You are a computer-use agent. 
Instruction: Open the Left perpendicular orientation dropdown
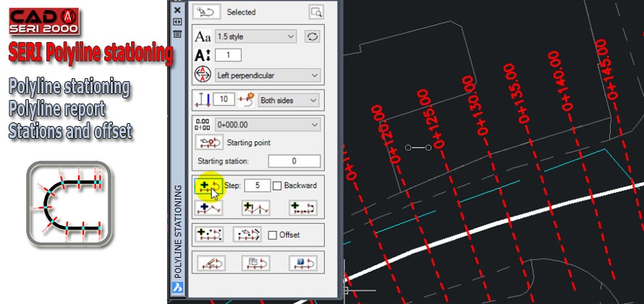click(268, 75)
